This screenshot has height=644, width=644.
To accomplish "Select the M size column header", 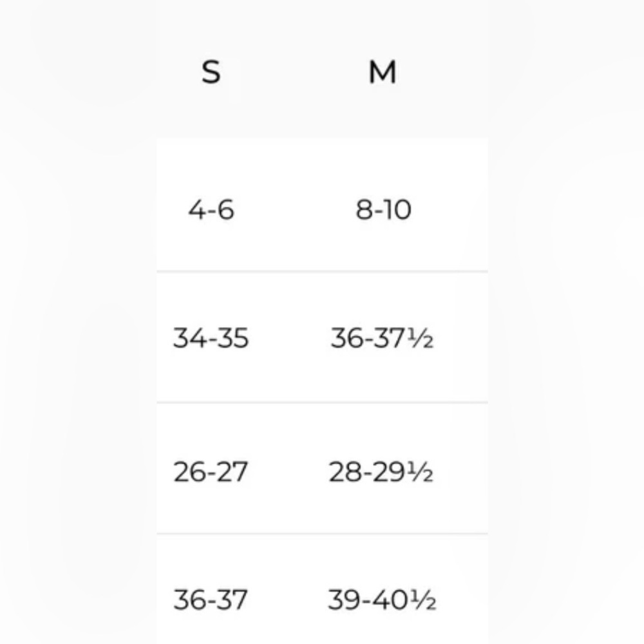I will pyautogui.click(x=382, y=72).
